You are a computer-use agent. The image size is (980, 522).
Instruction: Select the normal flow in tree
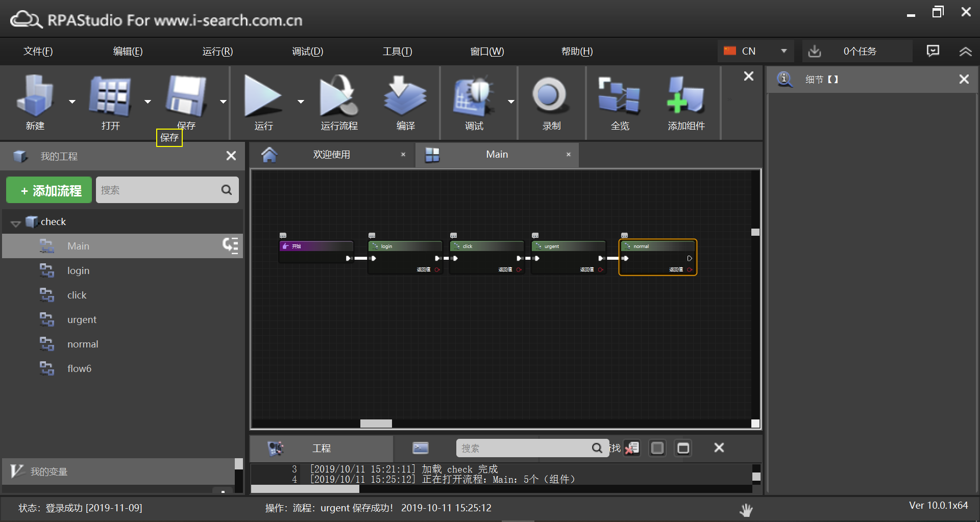coord(122,344)
